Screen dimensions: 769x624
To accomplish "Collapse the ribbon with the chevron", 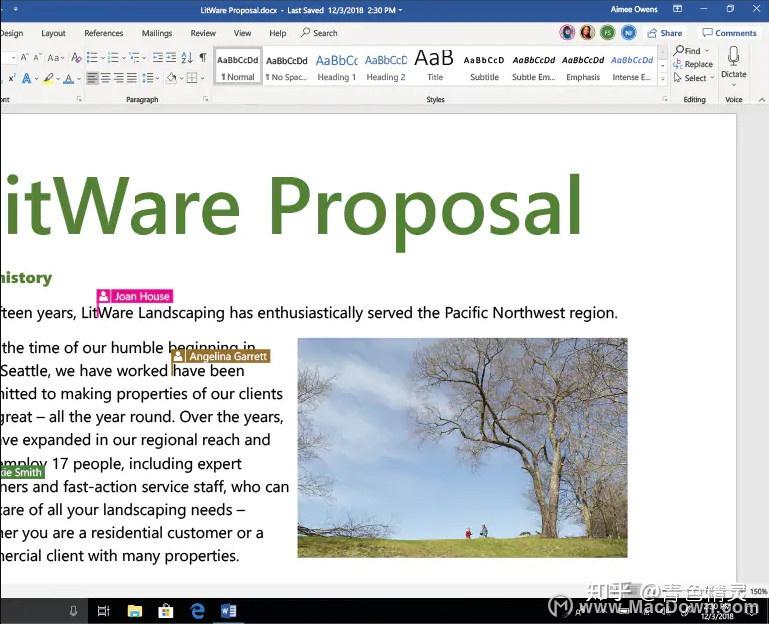I will point(762,100).
